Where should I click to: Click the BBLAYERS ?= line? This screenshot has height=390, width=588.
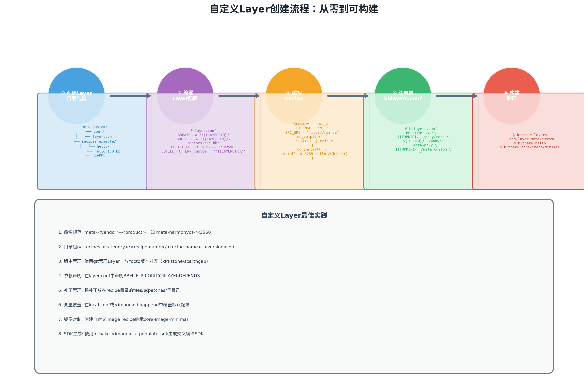[x=421, y=133]
